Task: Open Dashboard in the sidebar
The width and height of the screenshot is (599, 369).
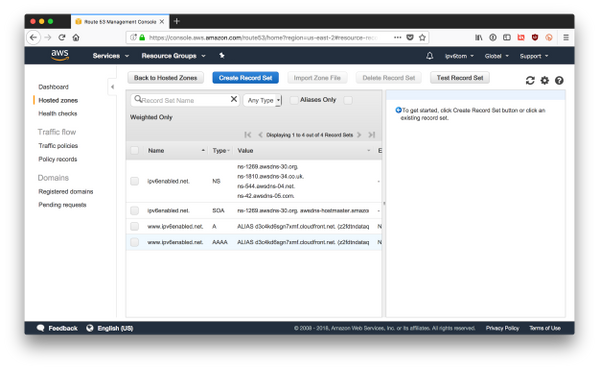Action: (53, 87)
